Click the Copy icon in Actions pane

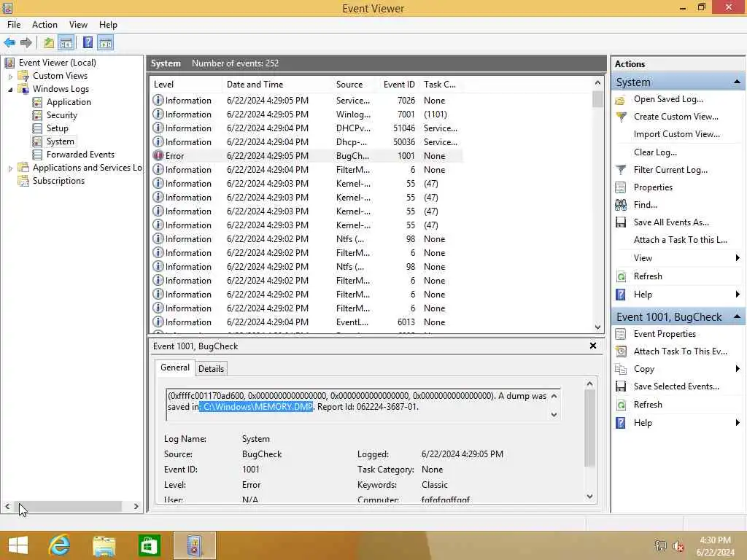click(620, 369)
